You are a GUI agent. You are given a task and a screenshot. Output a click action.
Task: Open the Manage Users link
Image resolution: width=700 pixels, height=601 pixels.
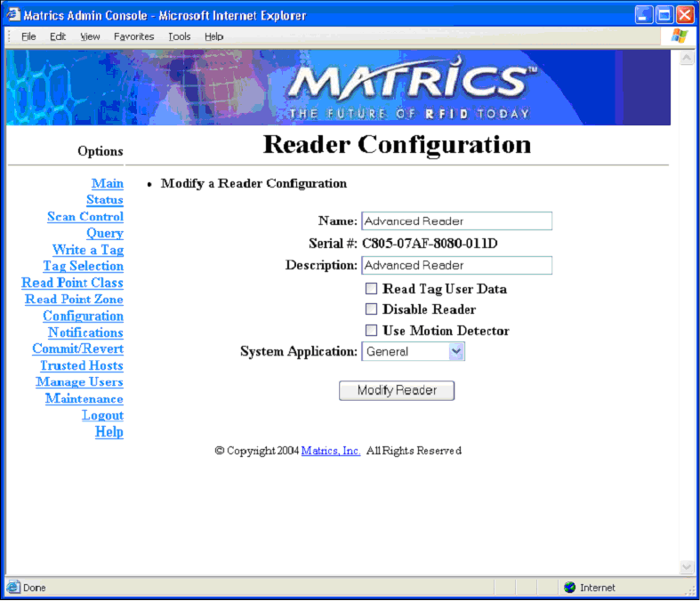(79, 382)
